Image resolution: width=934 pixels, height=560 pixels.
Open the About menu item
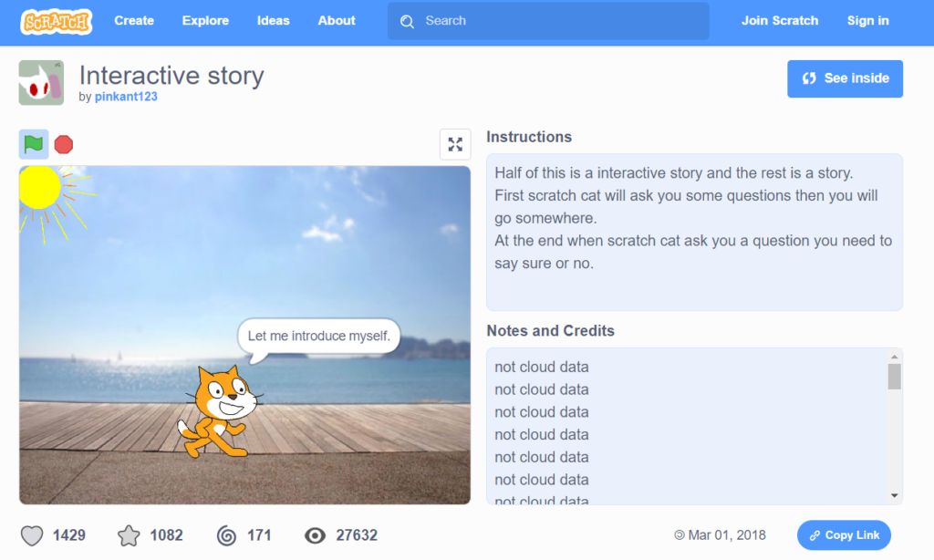coord(337,21)
